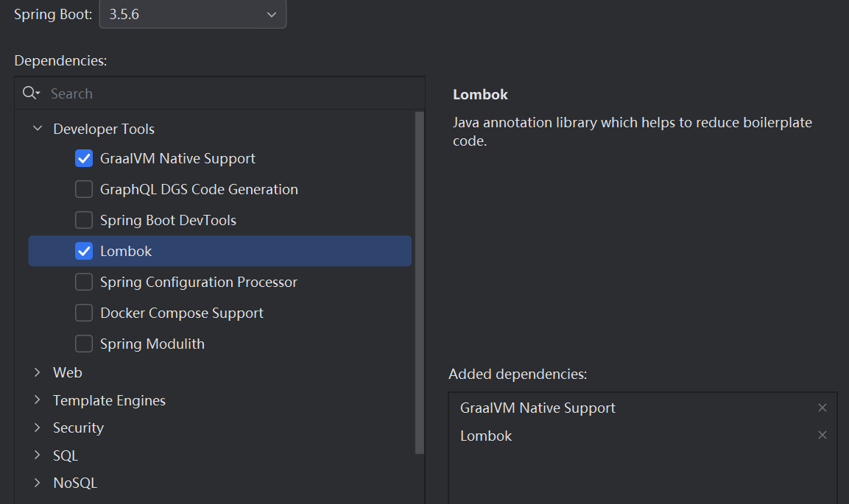This screenshot has height=504, width=849.
Task: Focus the dependencies Search field
Action: 221,93
